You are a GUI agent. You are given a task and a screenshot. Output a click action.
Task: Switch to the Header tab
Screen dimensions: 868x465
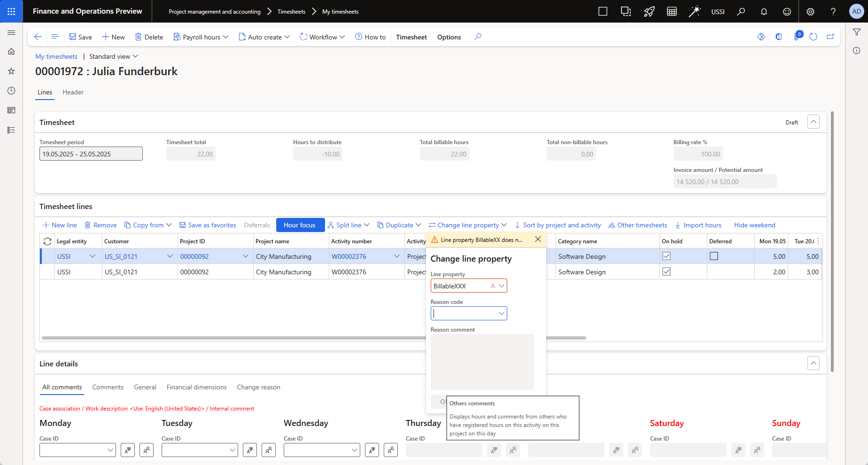tap(73, 93)
